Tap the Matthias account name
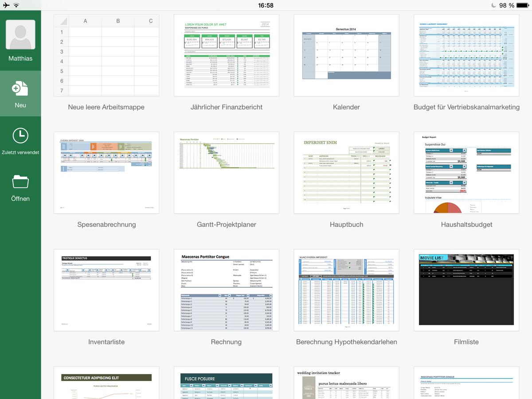This screenshot has height=399, width=532. [20, 59]
